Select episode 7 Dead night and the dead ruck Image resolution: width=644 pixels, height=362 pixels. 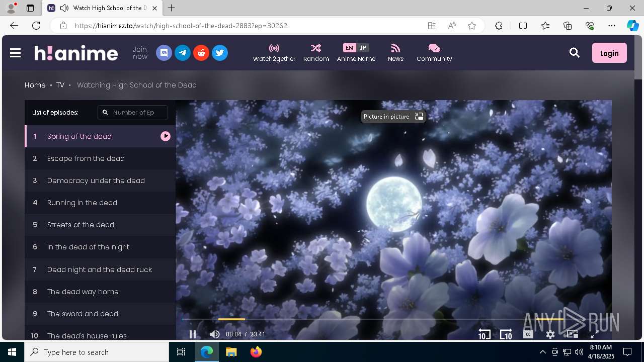(x=100, y=269)
